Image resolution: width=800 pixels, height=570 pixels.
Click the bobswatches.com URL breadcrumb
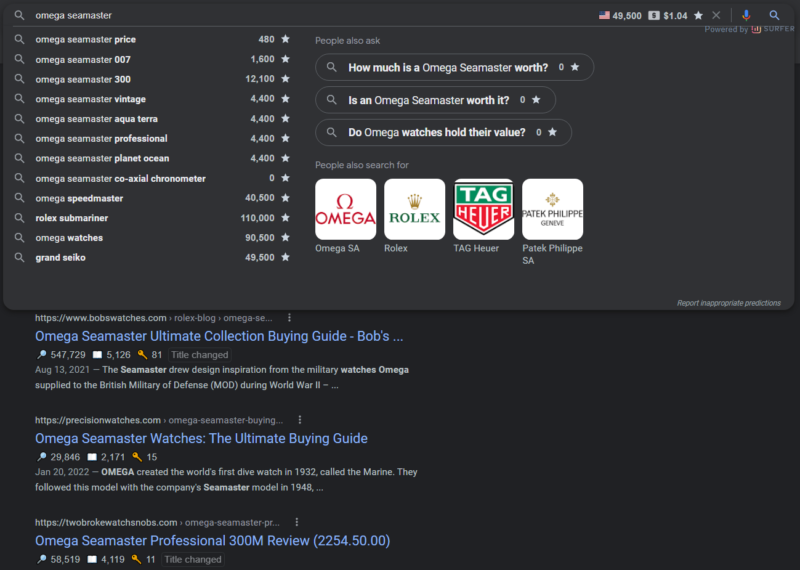[154, 318]
